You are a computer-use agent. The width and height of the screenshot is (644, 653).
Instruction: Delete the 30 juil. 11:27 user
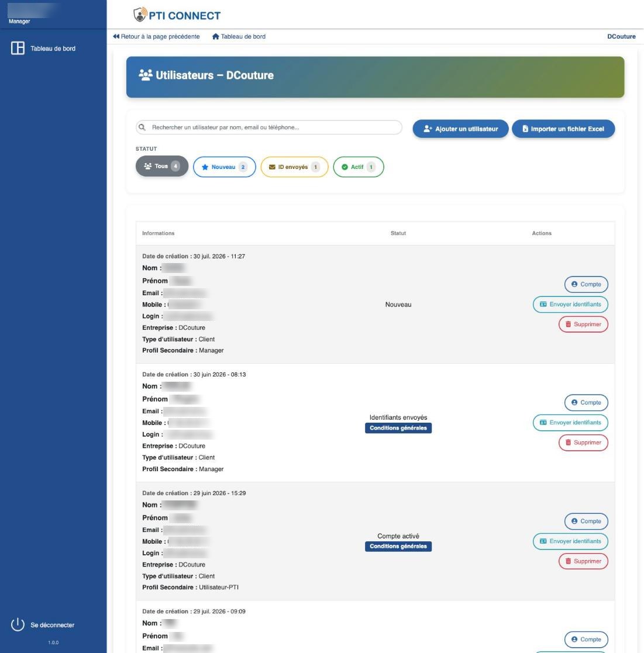click(583, 324)
